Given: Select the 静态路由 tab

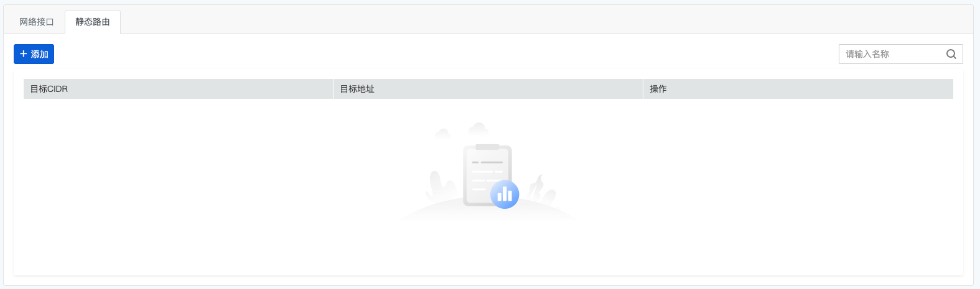Looking at the screenshot, I should pos(93,22).
